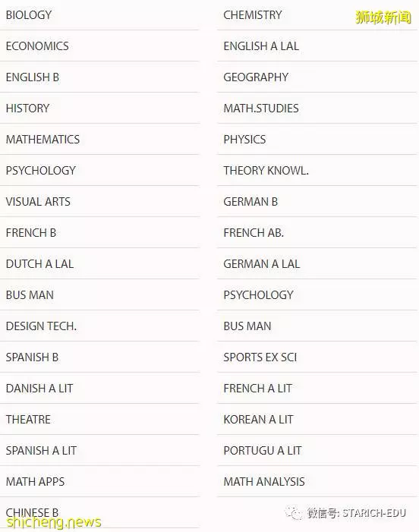Screen dimensions: 419x532
Task: Click SPORTS EX SCI entry
Action: tap(317, 357)
